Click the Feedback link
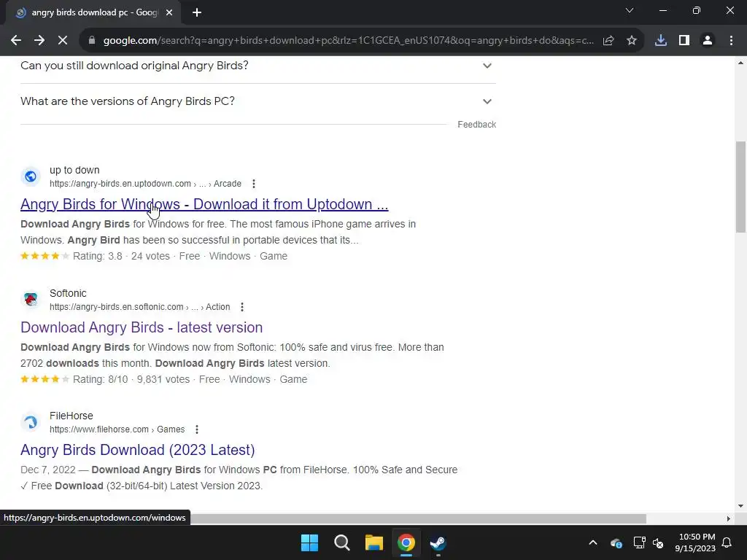 (x=477, y=124)
